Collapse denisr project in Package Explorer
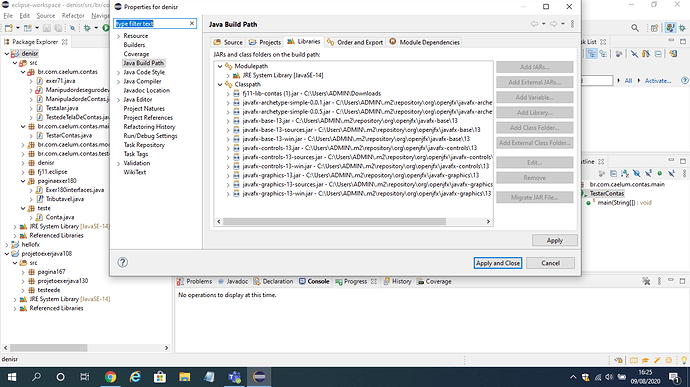 click(7, 54)
